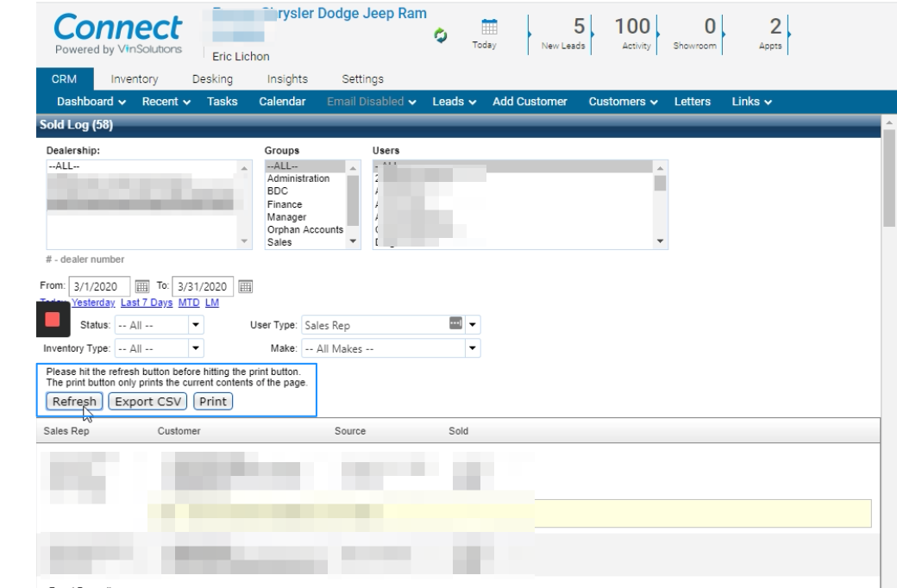Select Manager in Groups list
The height and width of the screenshot is (588, 897).
point(305,216)
